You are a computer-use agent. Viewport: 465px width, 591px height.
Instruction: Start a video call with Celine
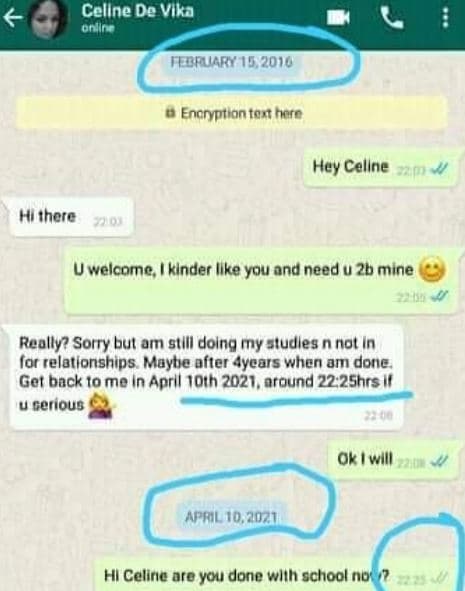(338, 18)
